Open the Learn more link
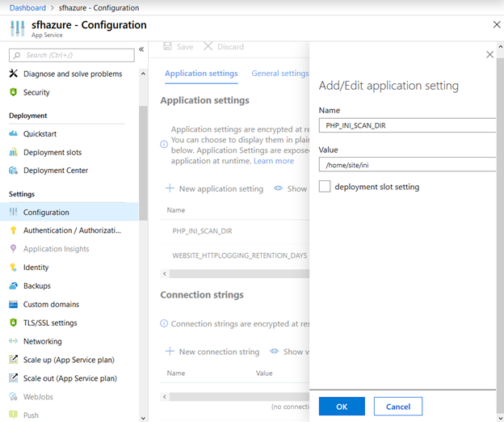 [274, 161]
